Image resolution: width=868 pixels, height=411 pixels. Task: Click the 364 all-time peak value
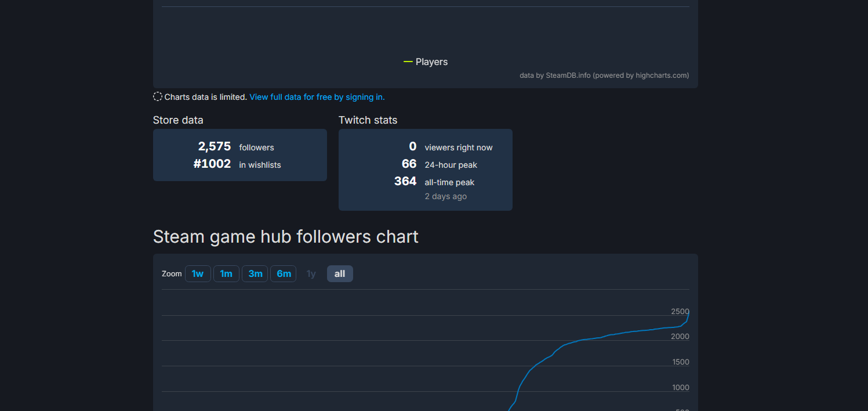(x=405, y=182)
